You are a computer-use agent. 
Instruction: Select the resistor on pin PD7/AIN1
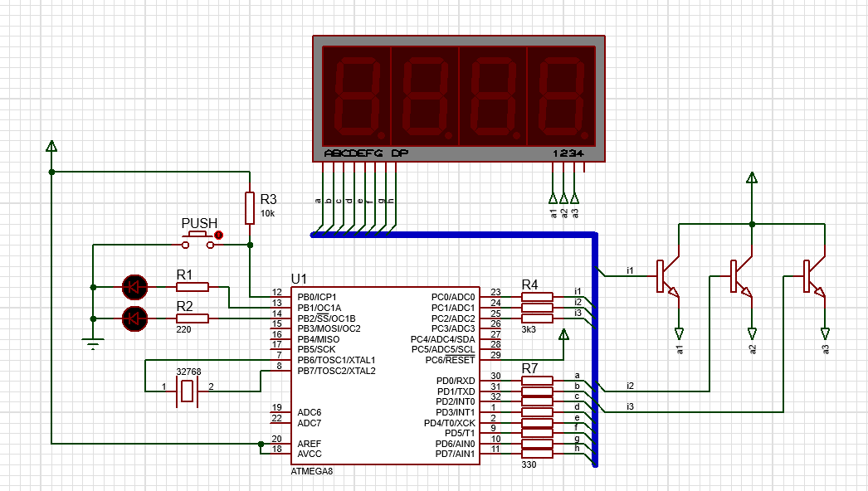[537, 454]
